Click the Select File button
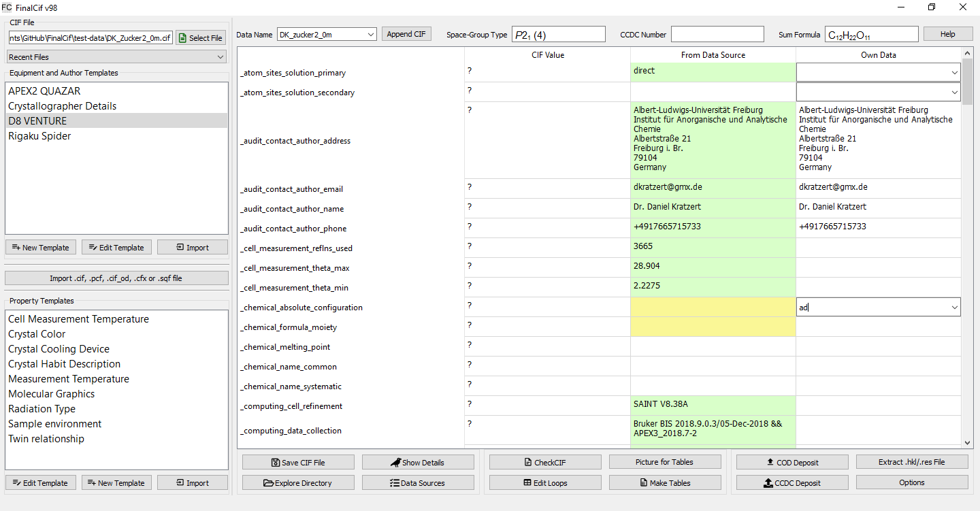Screen dimensions: 980x511 click(x=201, y=38)
